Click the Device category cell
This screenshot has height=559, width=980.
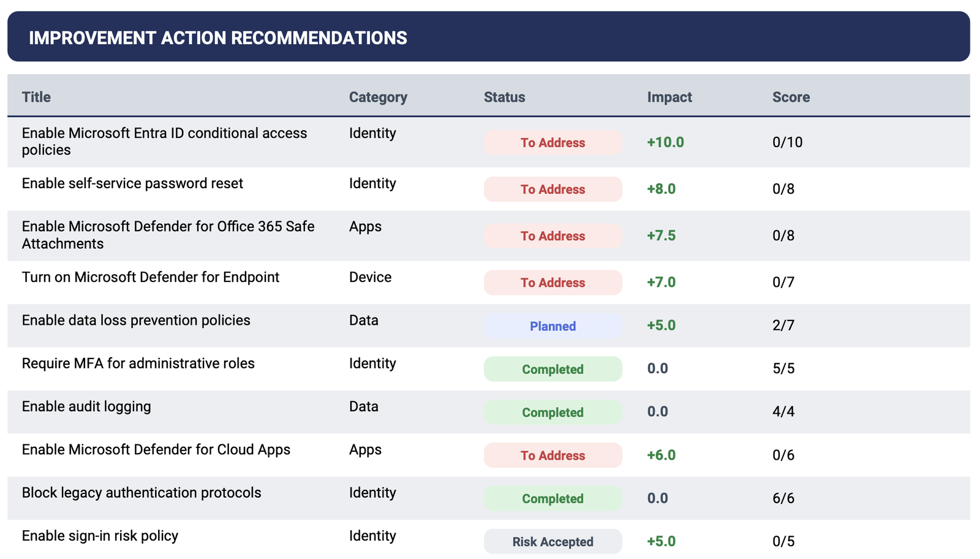click(x=370, y=277)
